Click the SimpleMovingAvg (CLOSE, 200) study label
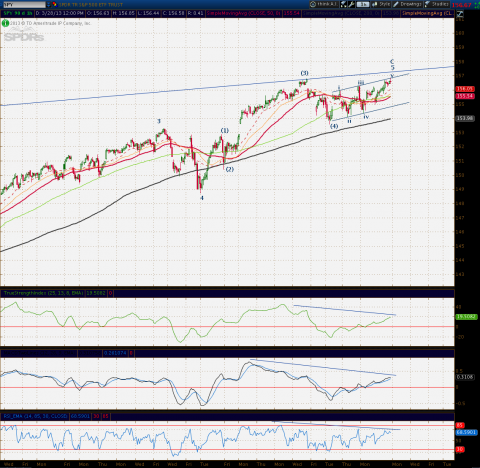 341,13
